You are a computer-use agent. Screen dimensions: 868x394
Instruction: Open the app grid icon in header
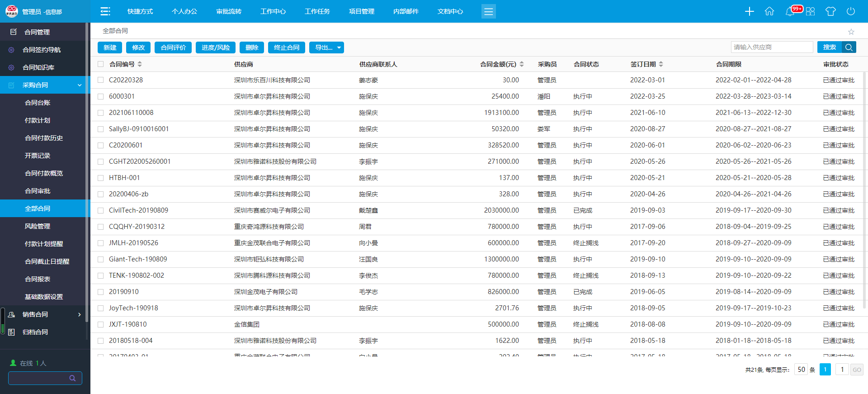tap(810, 11)
